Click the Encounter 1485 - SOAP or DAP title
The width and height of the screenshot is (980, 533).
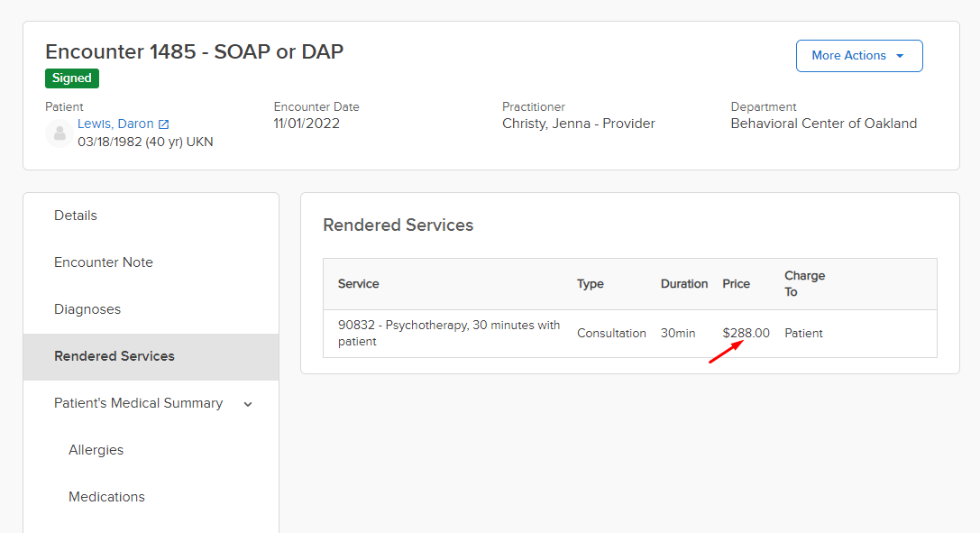tap(195, 51)
